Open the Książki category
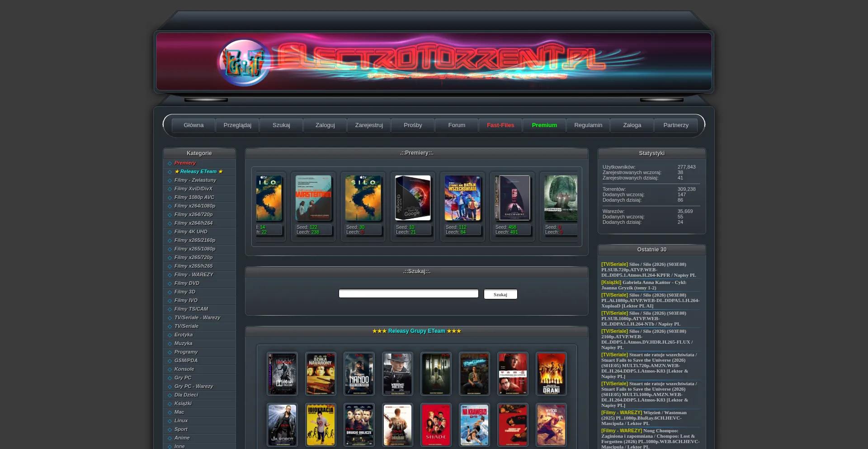This screenshot has width=868, height=449. tap(183, 404)
